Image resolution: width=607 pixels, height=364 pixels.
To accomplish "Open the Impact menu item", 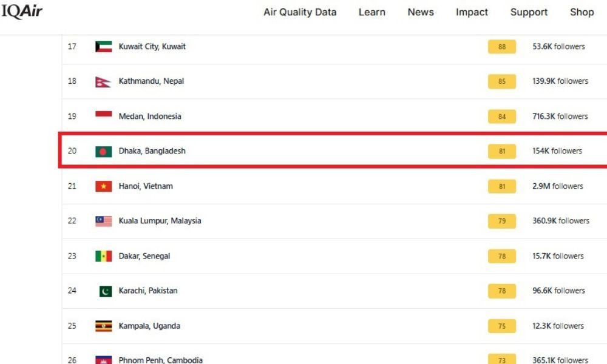I will point(472,12).
